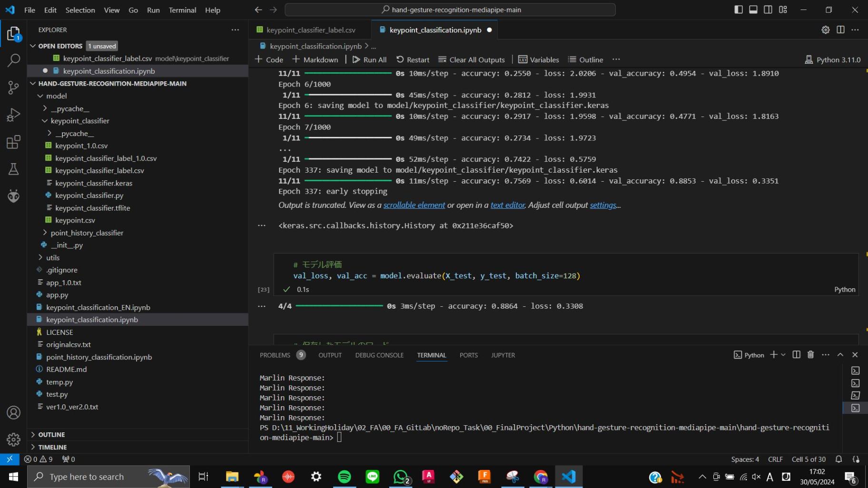Toggle the primary side bar
The image size is (868, 488).
739,10
